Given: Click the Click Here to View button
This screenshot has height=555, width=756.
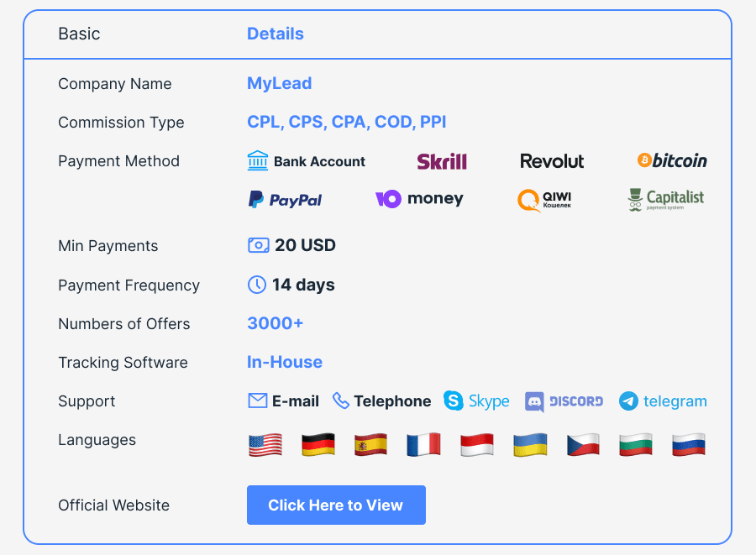Looking at the screenshot, I should click(x=336, y=505).
